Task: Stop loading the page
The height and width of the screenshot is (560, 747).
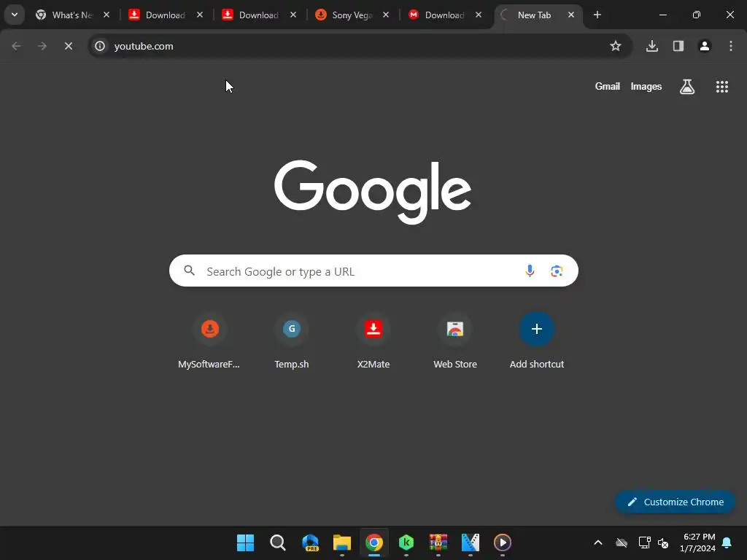Action: 69,46
